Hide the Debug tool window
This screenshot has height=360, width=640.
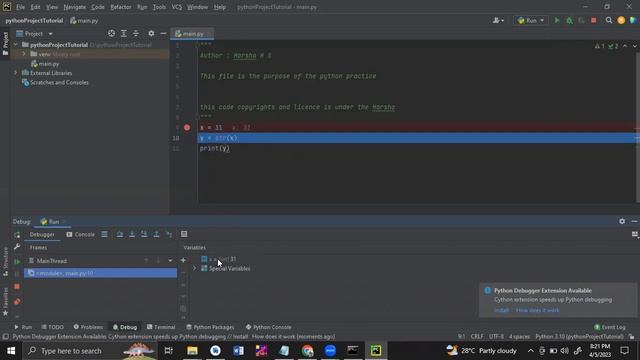coord(634,221)
